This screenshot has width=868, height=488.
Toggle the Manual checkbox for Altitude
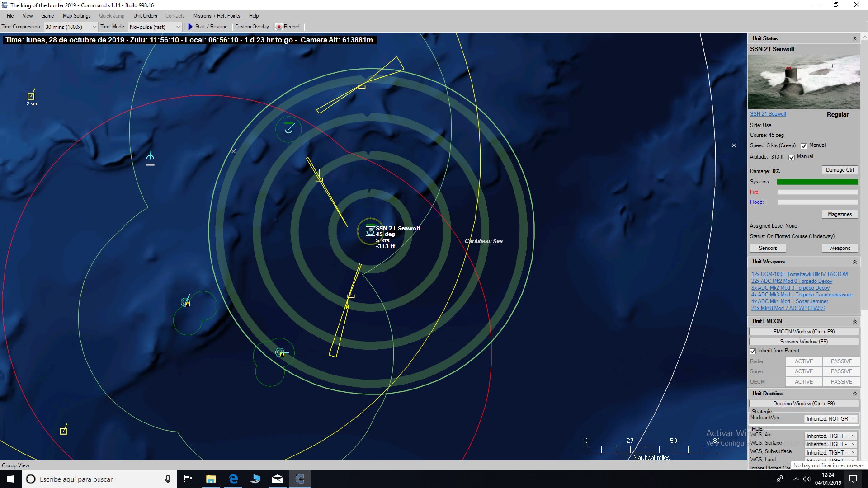pos(792,157)
